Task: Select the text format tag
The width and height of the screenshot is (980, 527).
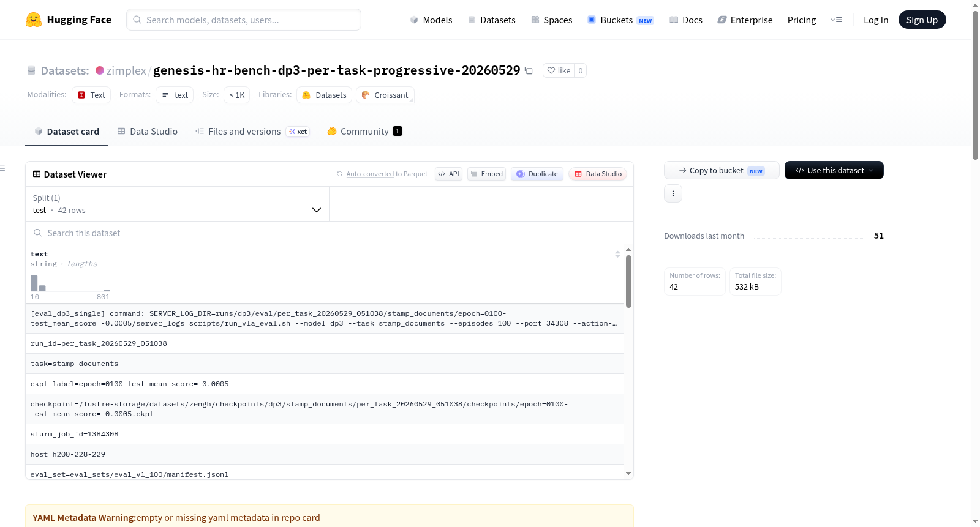Action: 175,95
